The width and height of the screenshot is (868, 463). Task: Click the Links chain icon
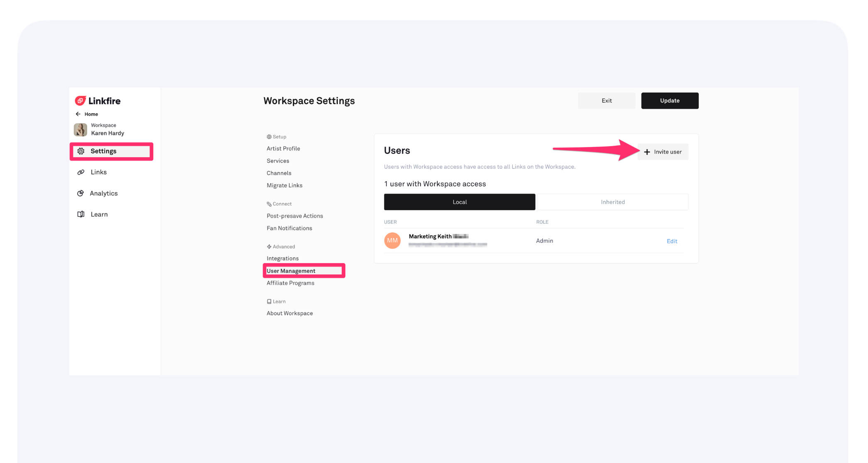click(x=81, y=172)
